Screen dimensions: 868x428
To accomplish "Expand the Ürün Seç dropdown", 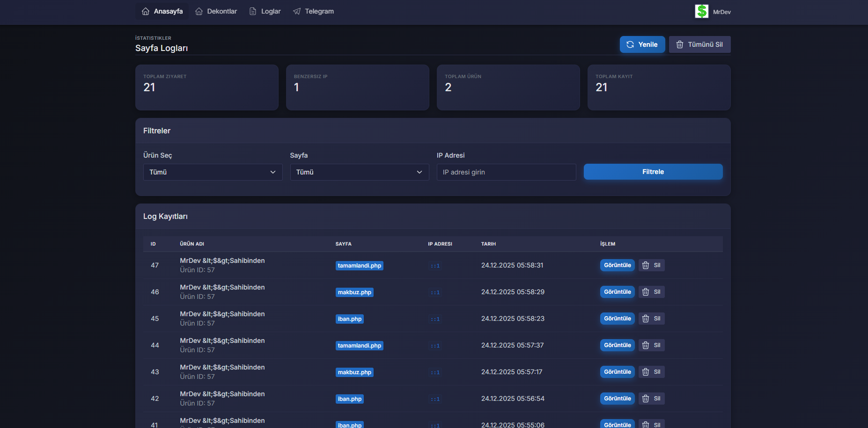I will tap(213, 172).
